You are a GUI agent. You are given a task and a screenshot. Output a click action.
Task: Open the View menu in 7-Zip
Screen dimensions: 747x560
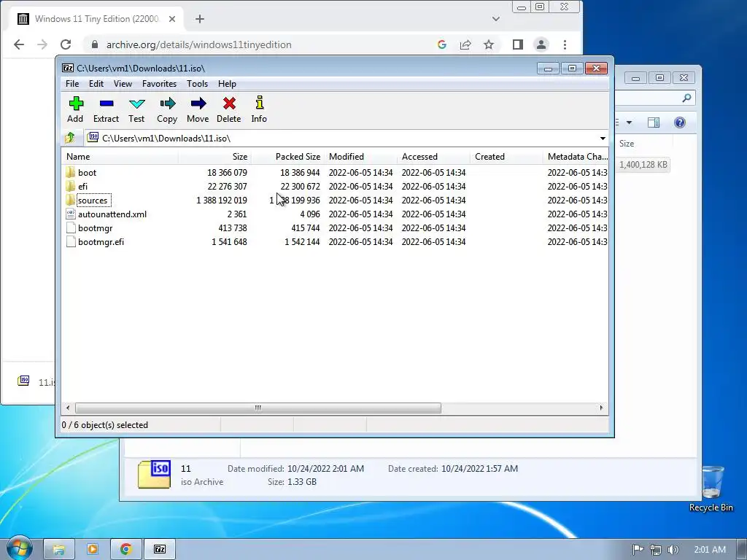[x=123, y=84]
